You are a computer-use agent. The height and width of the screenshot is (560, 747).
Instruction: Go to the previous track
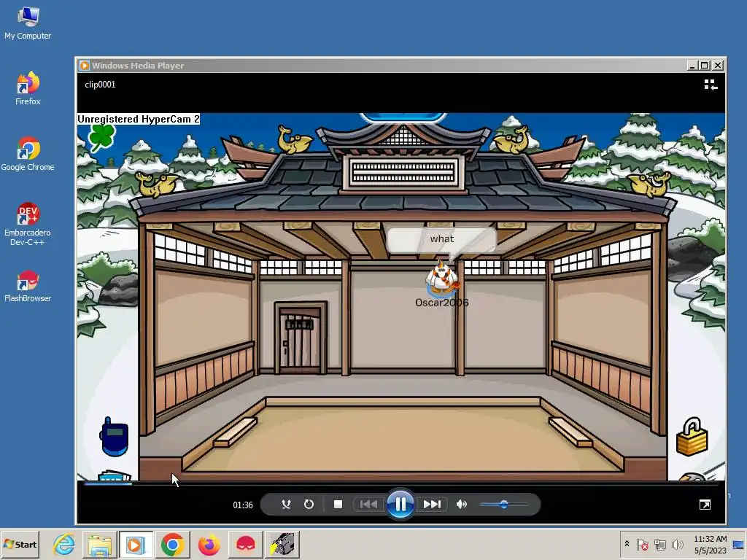click(x=368, y=505)
